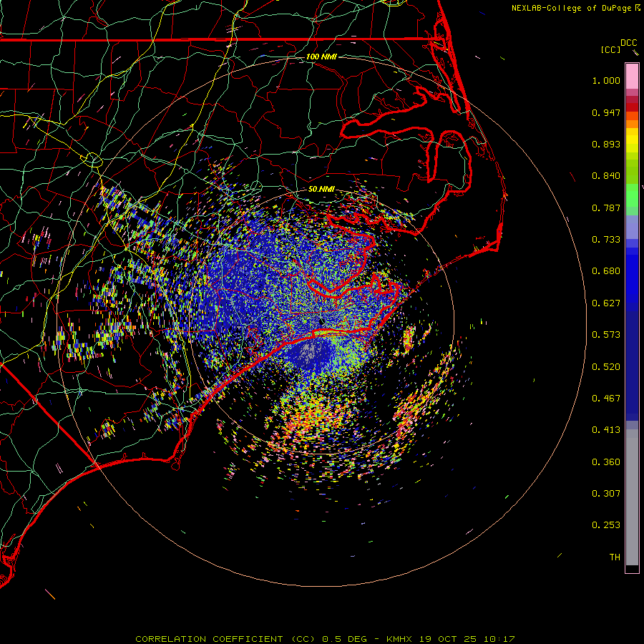Click the light periwinkle band of the color bar
Viewport: 644px width, 644px height.
[x=632, y=227]
